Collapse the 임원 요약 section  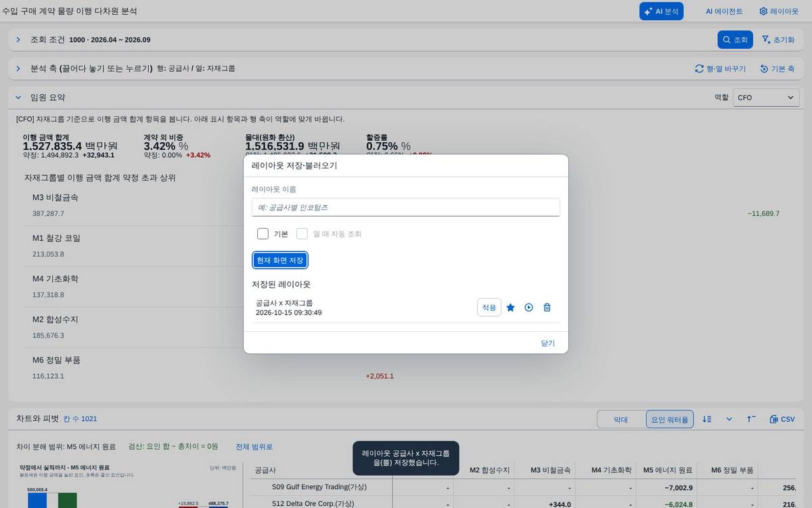[18, 98]
